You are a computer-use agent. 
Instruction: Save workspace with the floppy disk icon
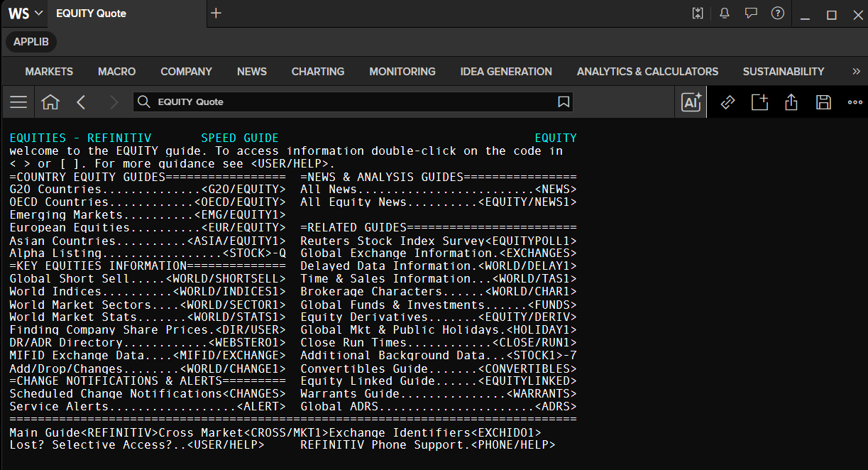click(x=823, y=102)
